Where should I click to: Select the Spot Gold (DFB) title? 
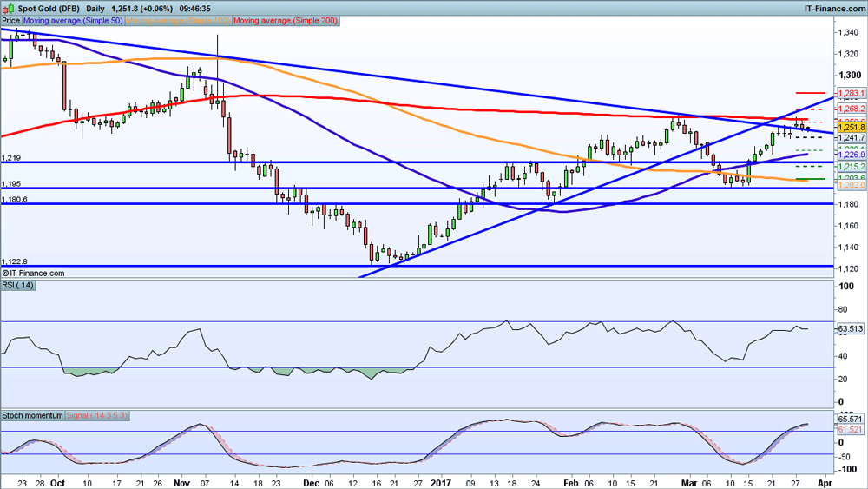click(49, 9)
